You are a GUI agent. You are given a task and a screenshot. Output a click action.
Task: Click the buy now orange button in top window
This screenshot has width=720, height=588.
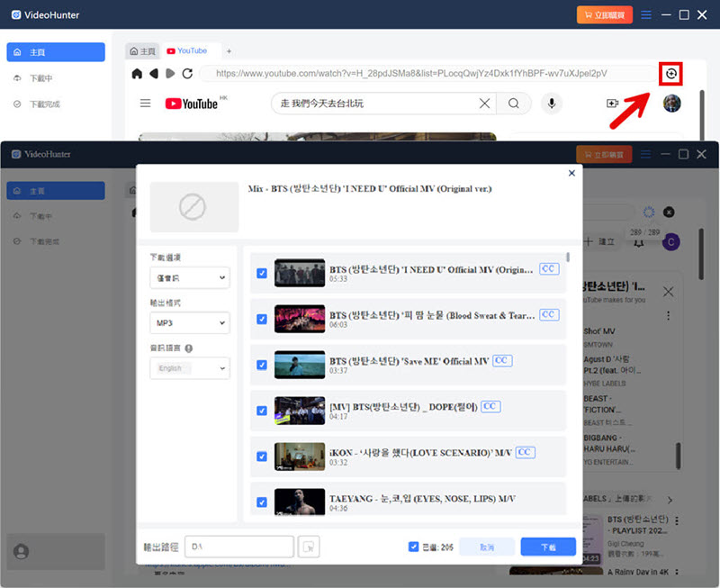(604, 15)
